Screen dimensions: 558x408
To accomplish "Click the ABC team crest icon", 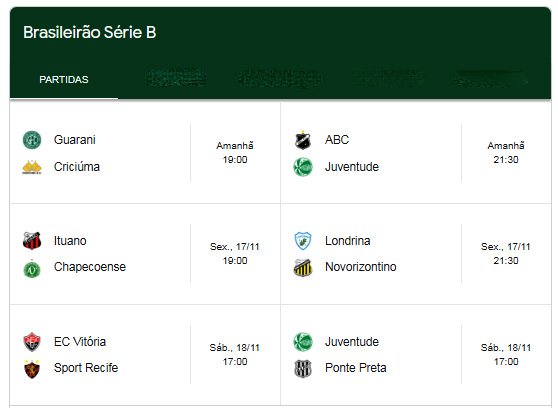I will tap(303, 140).
